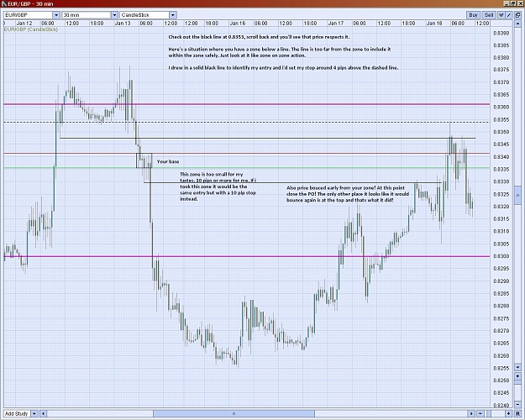
Task: Click the EUR/GBP symbol field
Action: [x=28, y=15]
